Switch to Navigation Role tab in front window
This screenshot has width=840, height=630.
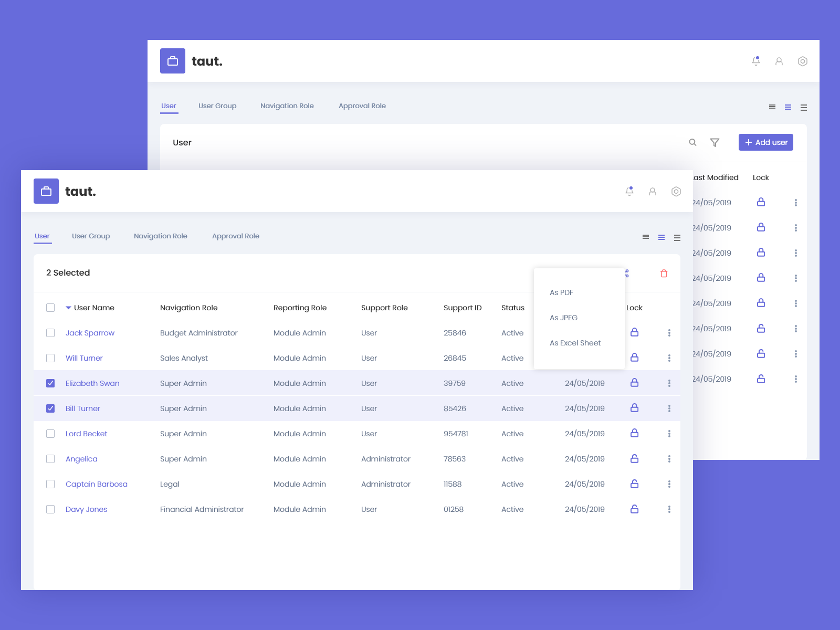point(161,236)
